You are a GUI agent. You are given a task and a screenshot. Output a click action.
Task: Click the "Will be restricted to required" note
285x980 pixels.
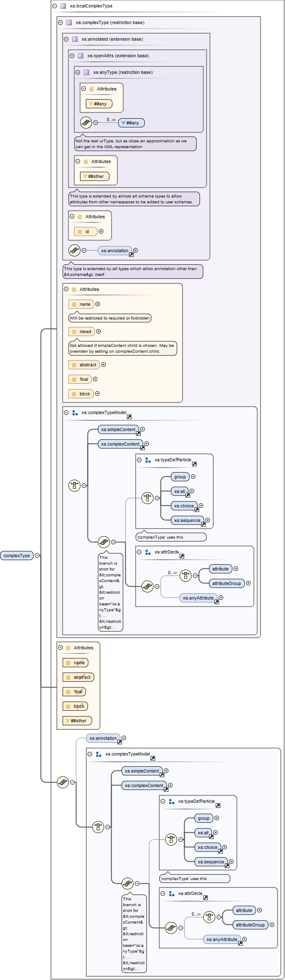[110, 318]
